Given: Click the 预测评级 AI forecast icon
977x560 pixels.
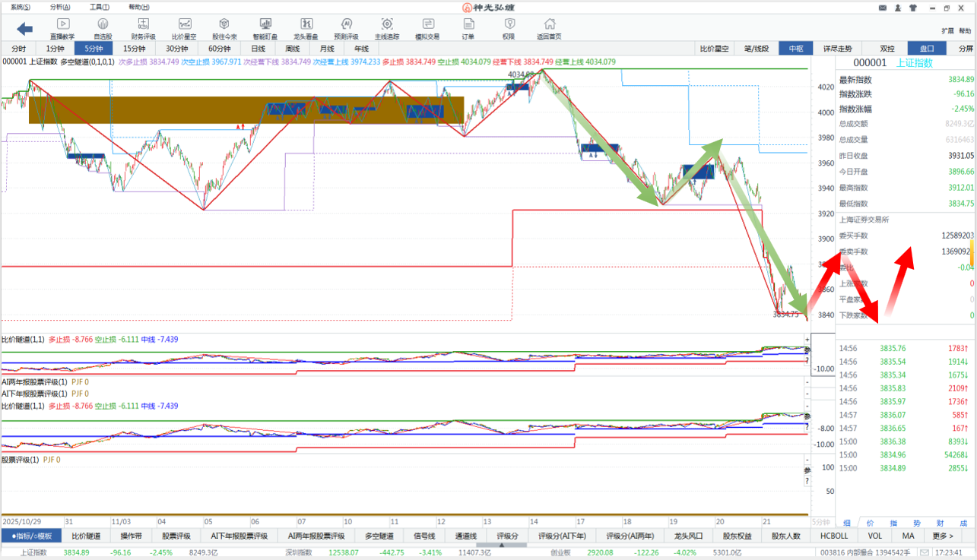Looking at the screenshot, I should pos(347,29).
